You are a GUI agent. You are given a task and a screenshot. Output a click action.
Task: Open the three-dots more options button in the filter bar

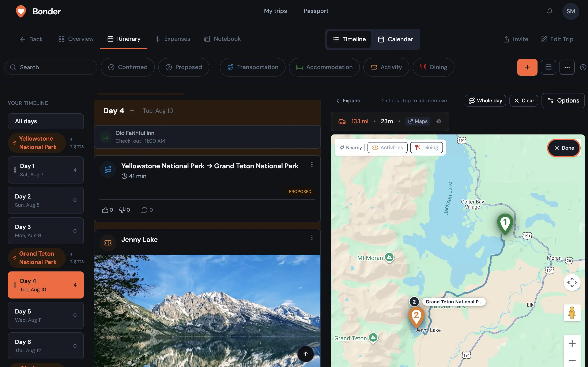point(567,67)
